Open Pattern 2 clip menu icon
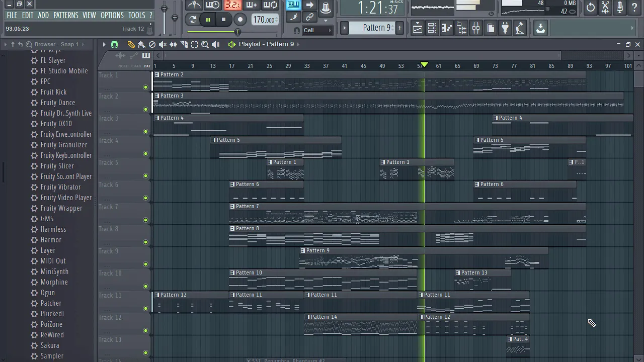644x362 pixels. [x=157, y=74]
